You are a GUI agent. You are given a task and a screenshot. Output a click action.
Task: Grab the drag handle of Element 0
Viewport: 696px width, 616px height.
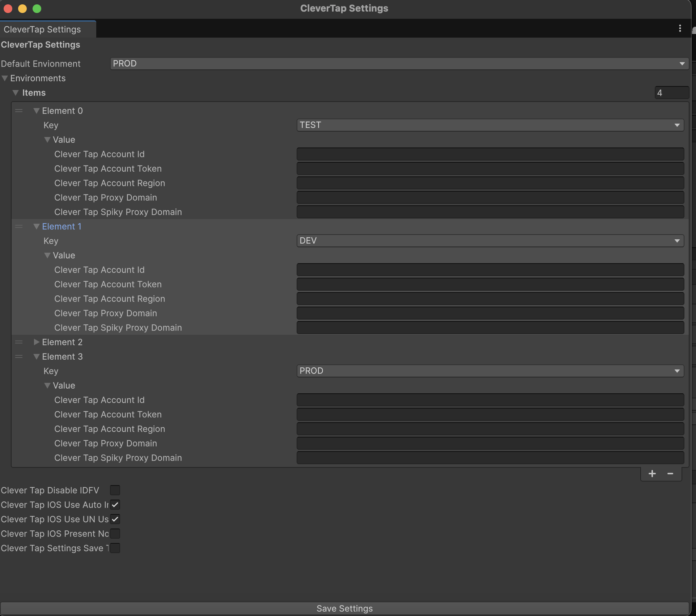point(19,111)
